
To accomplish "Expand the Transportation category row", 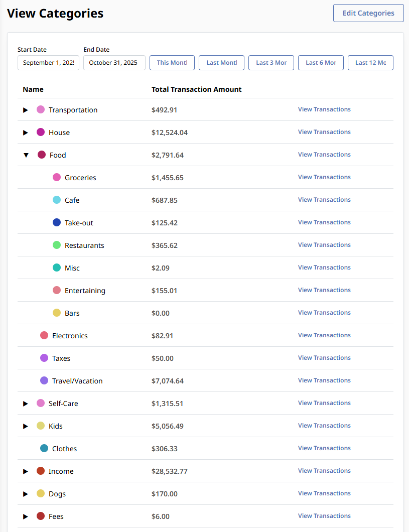I will pos(26,110).
